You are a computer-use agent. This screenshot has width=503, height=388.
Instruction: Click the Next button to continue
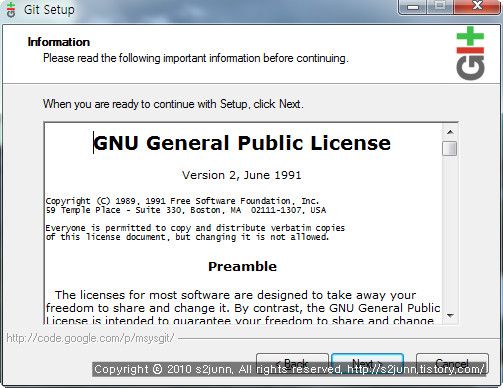[368, 363]
